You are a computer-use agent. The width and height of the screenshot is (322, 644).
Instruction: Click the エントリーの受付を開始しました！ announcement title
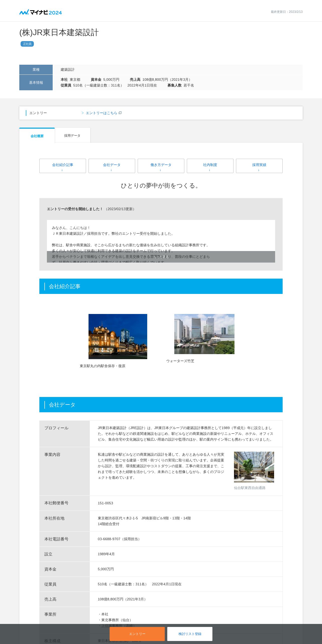pyautogui.click(x=75, y=209)
